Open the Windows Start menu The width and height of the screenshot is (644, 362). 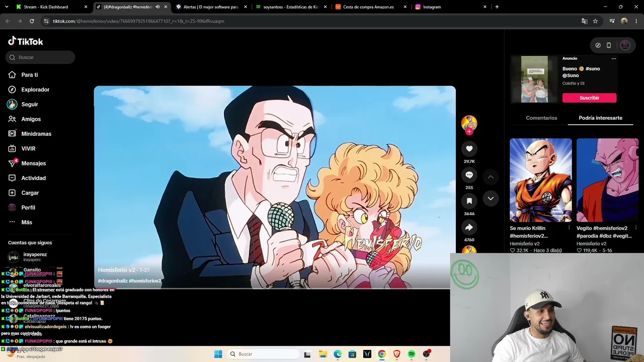coord(218,354)
